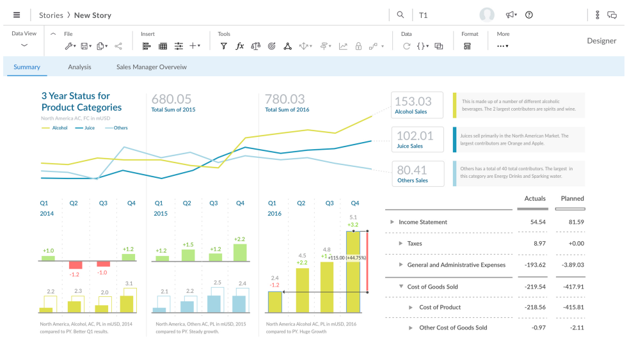Click the lock icon in Tools
This screenshot has height=364, width=636.
pyautogui.click(x=358, y=46)
